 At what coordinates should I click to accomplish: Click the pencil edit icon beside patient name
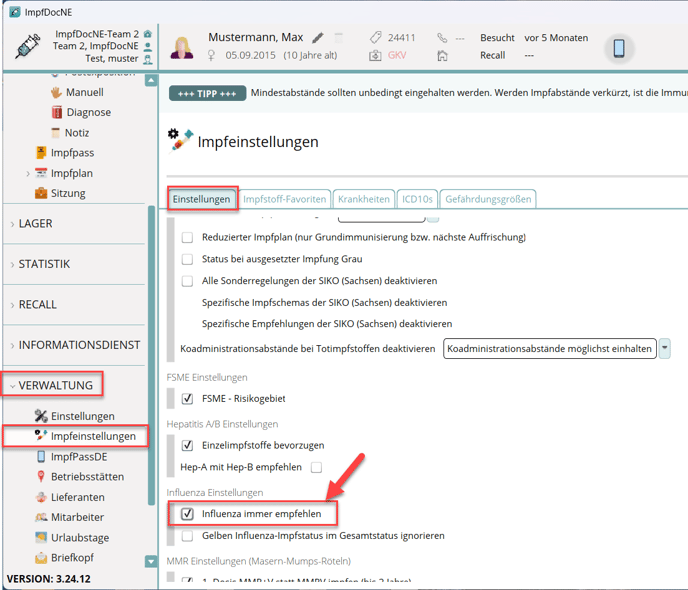point(318,38)
